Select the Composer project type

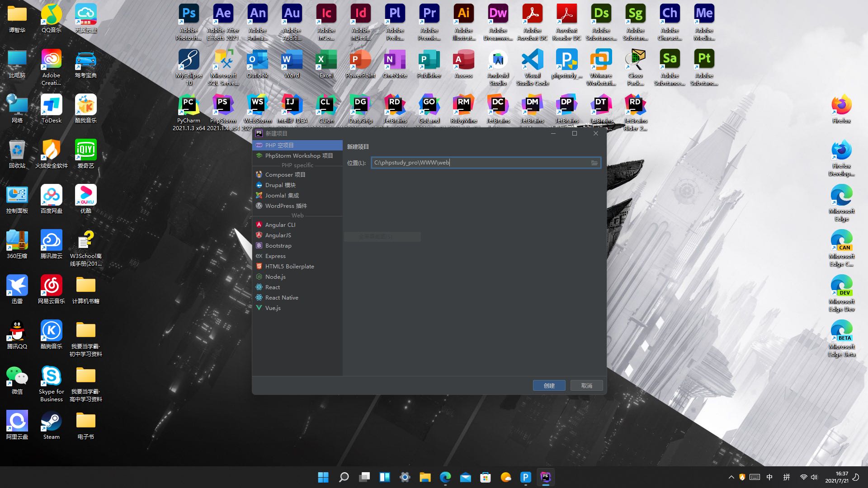285,174
